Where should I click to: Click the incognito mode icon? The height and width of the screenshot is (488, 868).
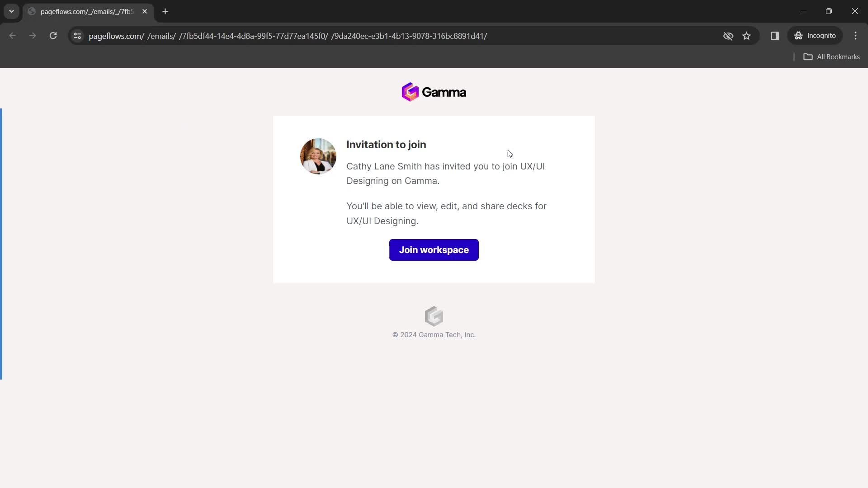pyautogui.click(x=799, y=36)
